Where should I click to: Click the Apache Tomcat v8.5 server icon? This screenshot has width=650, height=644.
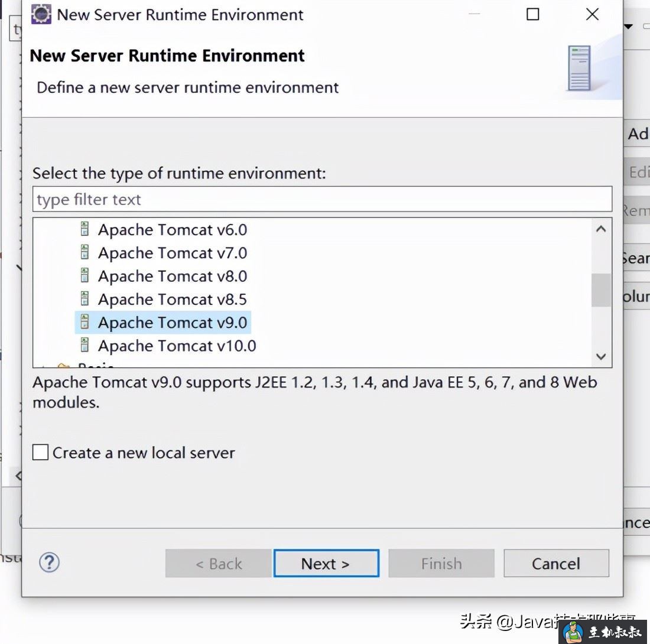(84, 299)
